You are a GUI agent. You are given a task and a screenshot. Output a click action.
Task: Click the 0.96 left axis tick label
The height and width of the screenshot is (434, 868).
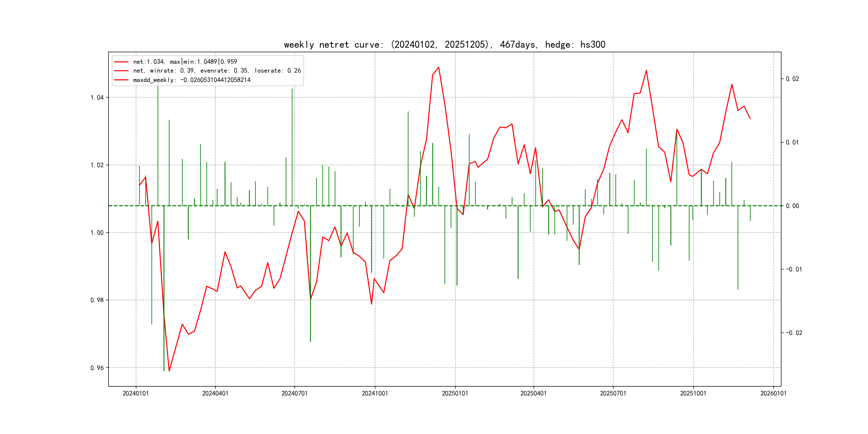tap(97, 368)
